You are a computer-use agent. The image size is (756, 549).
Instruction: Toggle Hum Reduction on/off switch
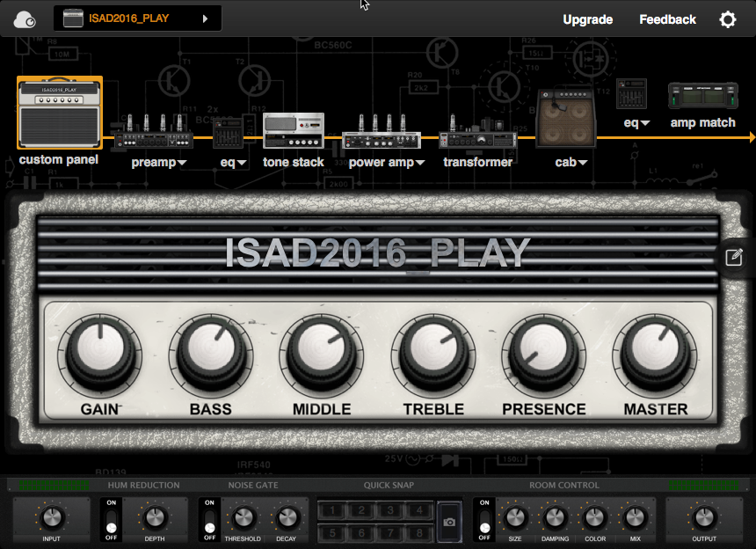[111, 520]
